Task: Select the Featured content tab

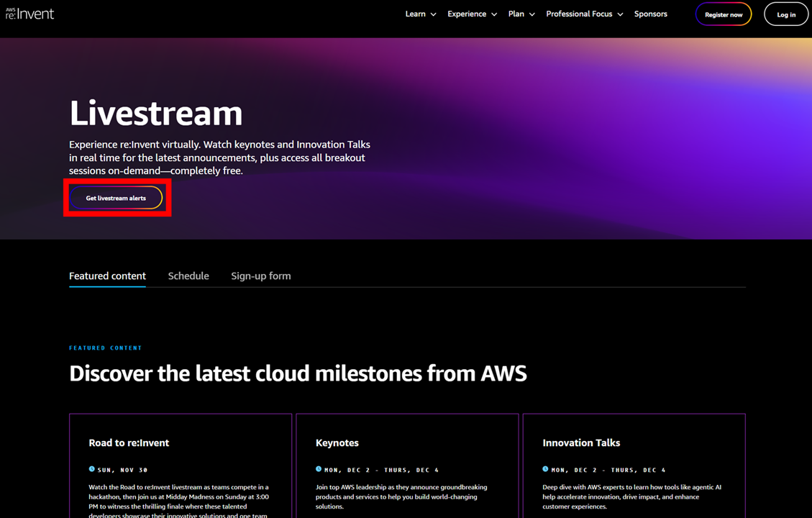Action: [x=107, y=276]
